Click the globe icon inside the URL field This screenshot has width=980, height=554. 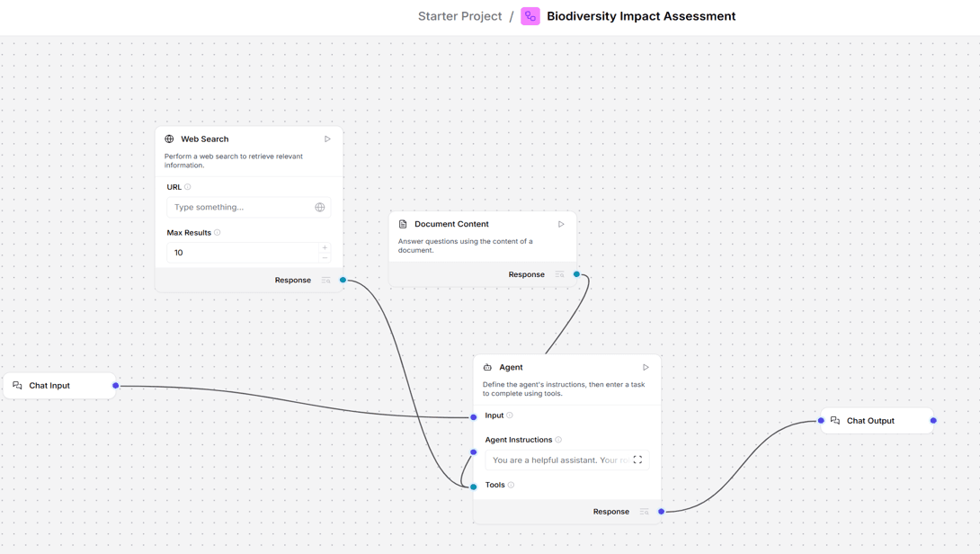pyautogui.click(x=320, y=207)
